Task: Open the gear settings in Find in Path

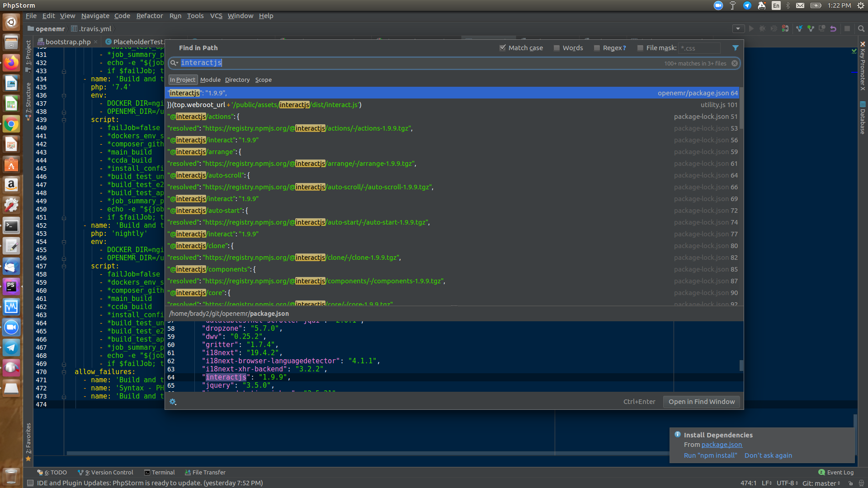Action: pyautogui.click(x=173, y=402)
